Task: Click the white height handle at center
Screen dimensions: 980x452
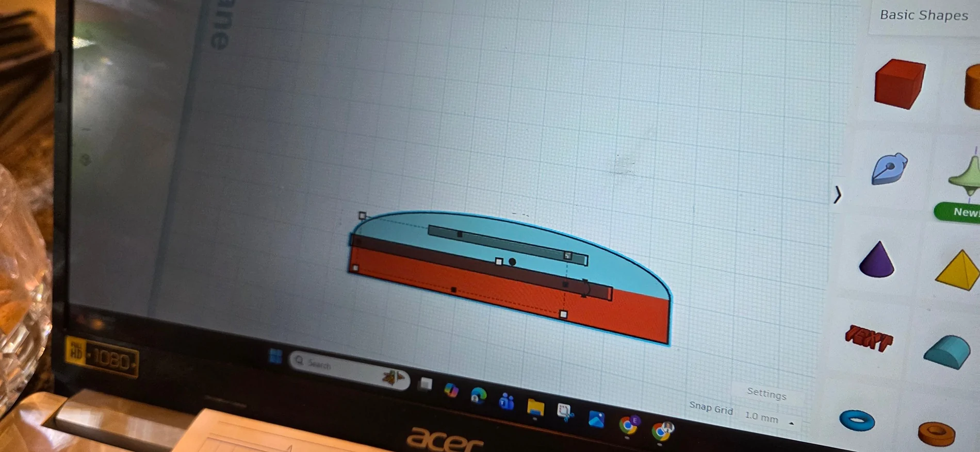Action: click(499, 262)
